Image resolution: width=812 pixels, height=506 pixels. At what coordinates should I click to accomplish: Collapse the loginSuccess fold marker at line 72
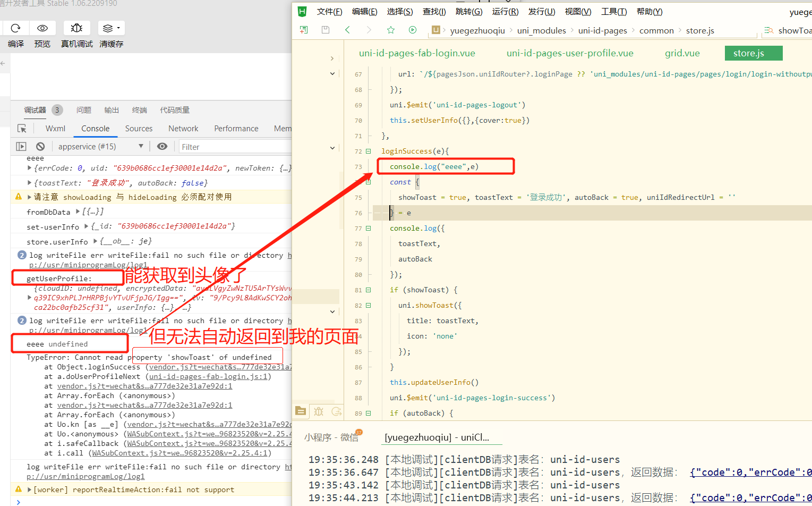pyautogui.click(x=369, y=151)
